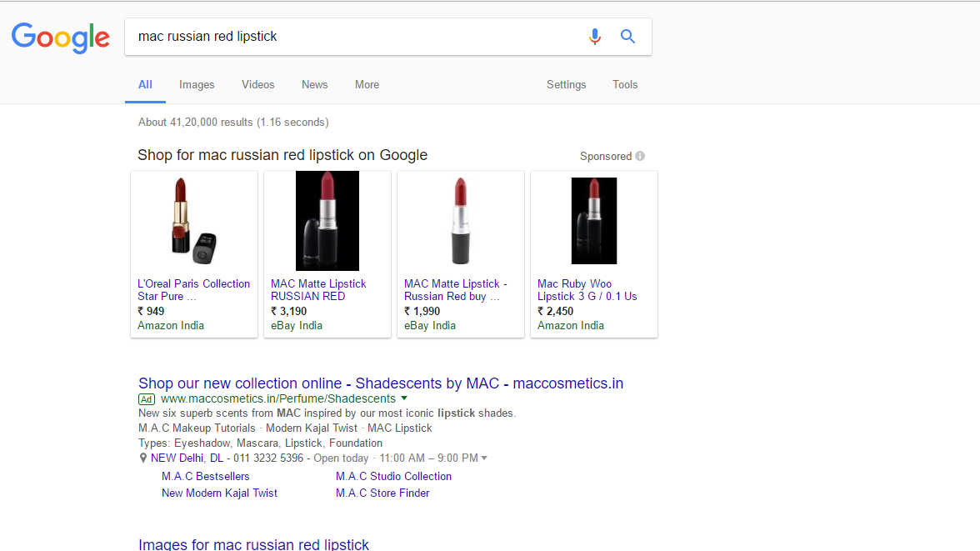This screenshot has height=551, width=980.
Task: Open the More search options menu
Action: coord(367,84)
